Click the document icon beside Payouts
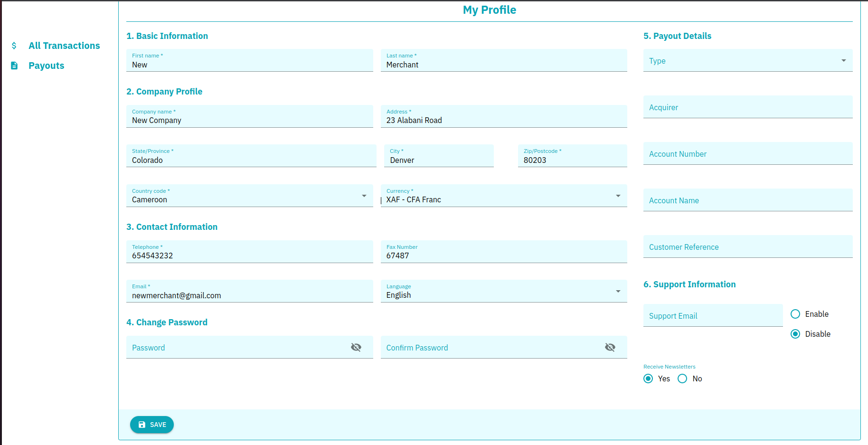868x445 pixels. [14, 66]
